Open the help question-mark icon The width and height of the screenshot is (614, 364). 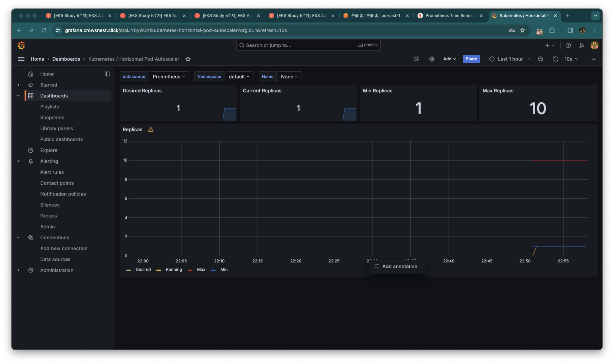coord(568,45)
